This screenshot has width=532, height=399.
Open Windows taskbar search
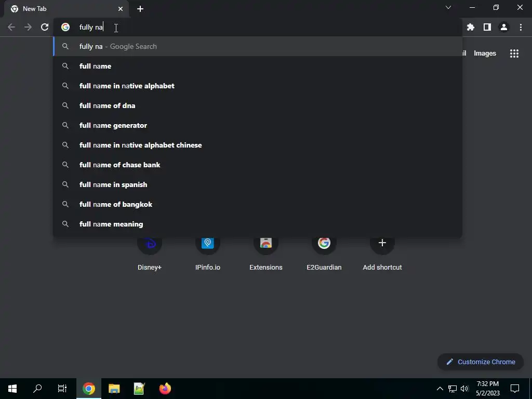click(x=37, y=389)
